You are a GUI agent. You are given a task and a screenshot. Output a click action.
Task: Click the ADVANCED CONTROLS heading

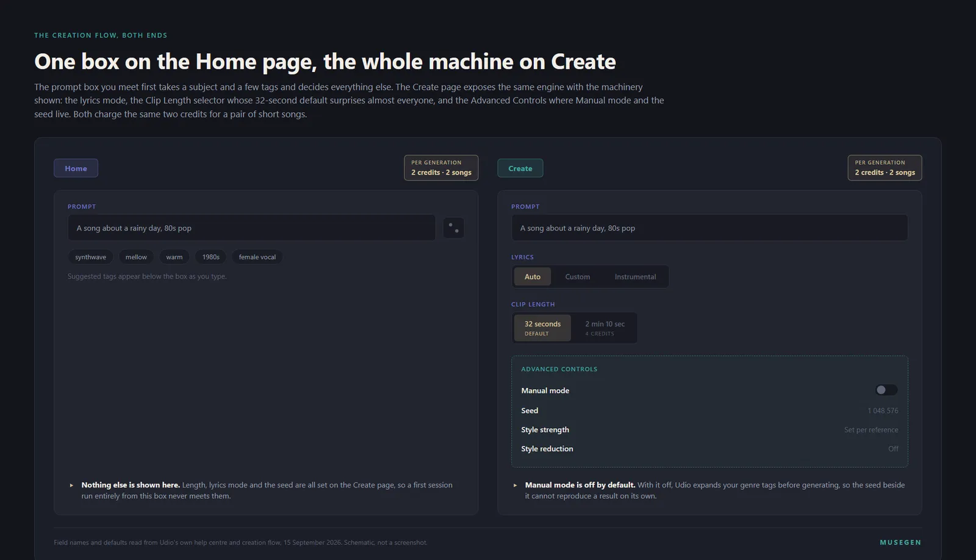559,369
